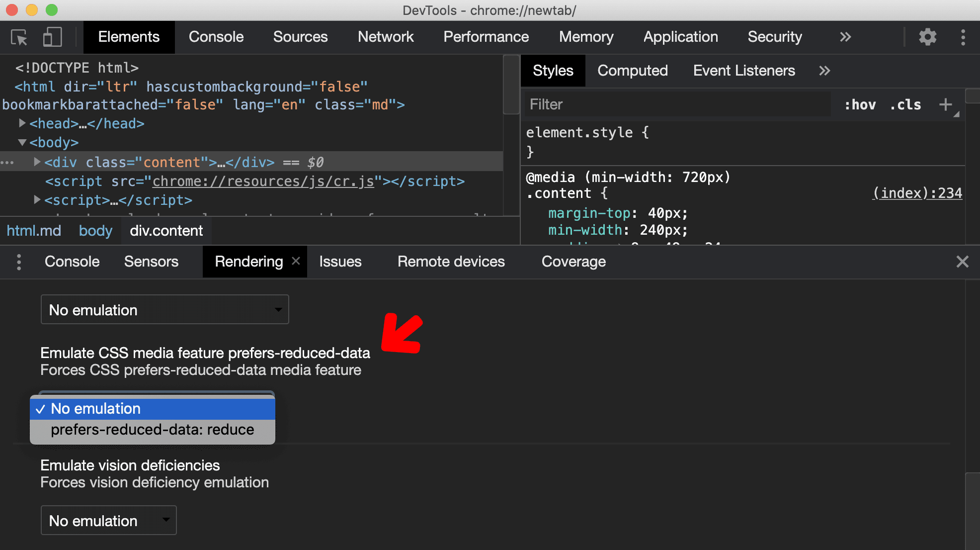Image resolution: width=980 pixels, height=550 pixels.
Task: Click the DevTools settings gear icon
Action: tap(928, 36)
